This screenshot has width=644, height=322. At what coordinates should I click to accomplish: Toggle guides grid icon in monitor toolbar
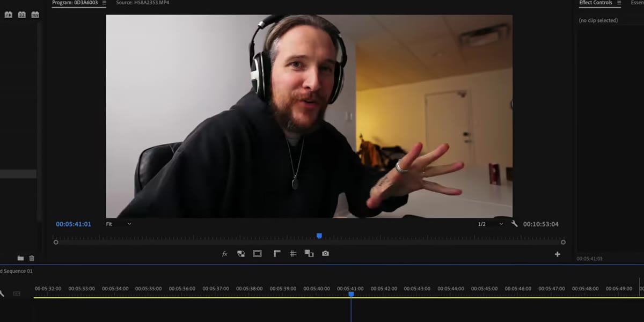(x=293, y=254)
